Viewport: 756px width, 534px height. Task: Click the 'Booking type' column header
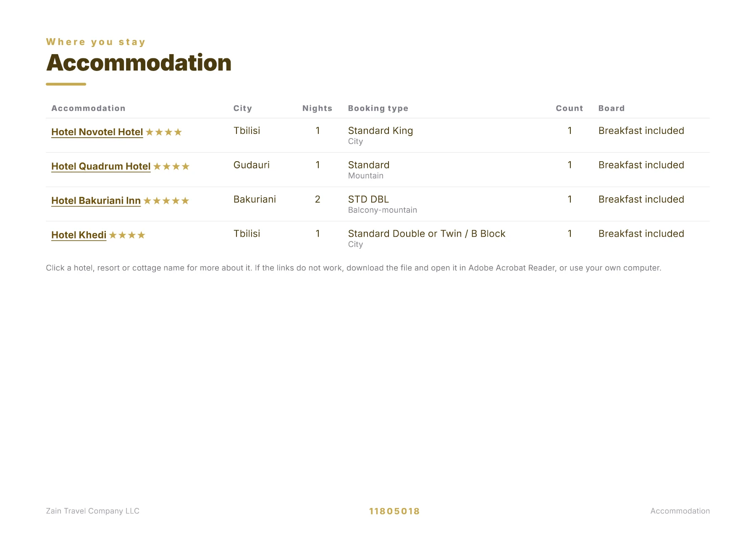(378, 108)
